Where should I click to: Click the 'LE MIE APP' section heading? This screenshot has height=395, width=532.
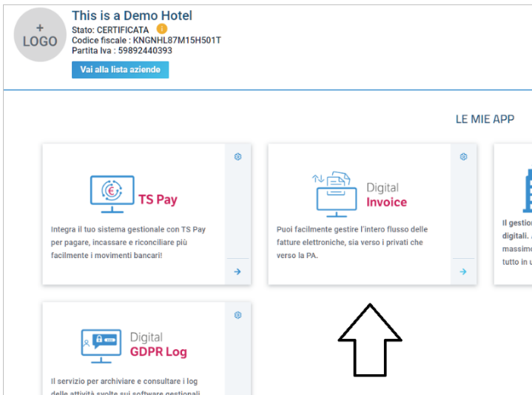(x=485, y=119)
